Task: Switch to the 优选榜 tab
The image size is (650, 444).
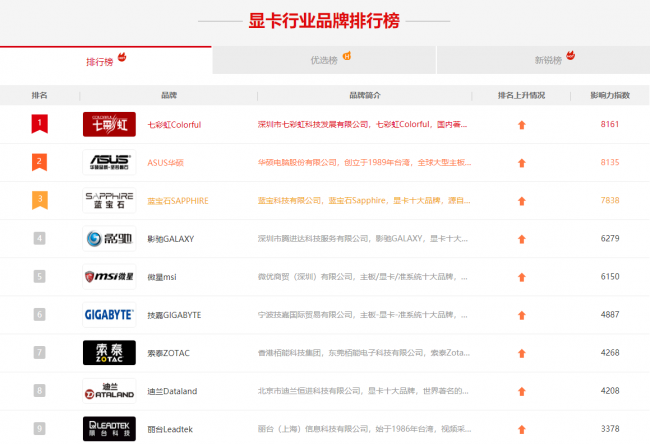Action: pos(324,60)
